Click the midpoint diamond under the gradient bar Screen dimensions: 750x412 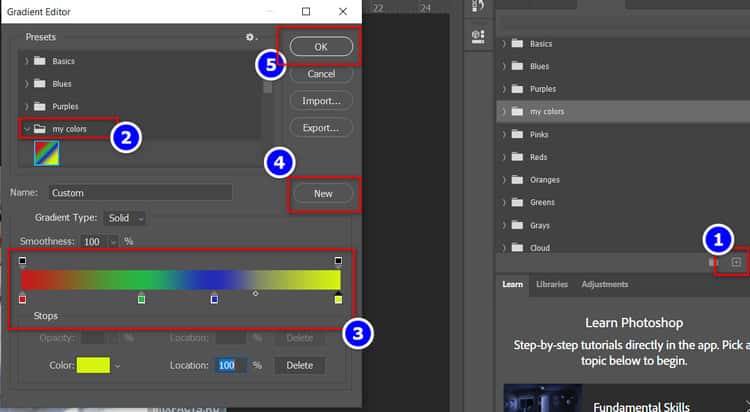(x=255, y=294)
